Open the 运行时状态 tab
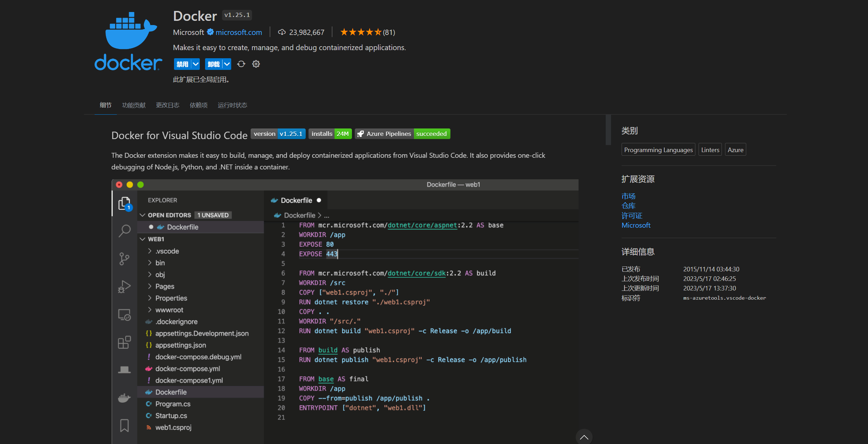This screenshot has height=444, width=868. [x=233, y=105]
